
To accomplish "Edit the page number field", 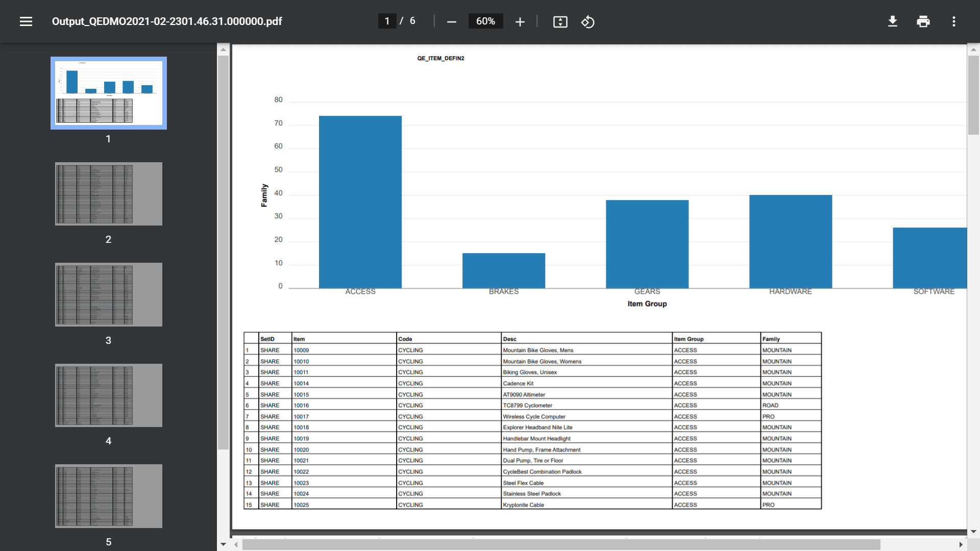I will pos(386,21).
